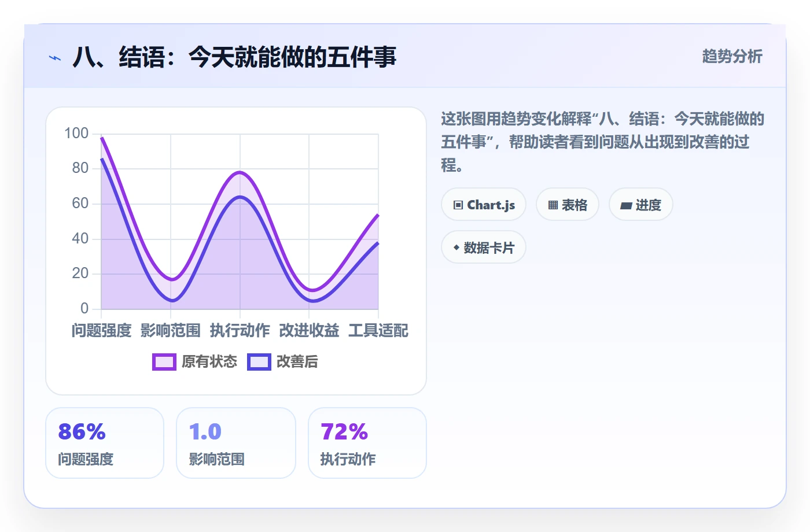Screen dimensions: 810x532
Task: Click the diamond icon in 数据卡片 tag
Action: [x=456, y=247]
